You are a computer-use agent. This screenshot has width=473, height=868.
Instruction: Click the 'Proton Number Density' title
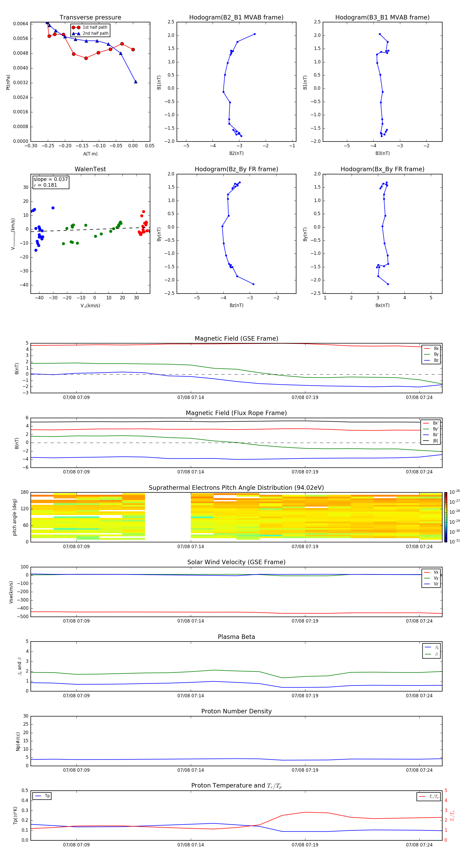coord(236,711)
